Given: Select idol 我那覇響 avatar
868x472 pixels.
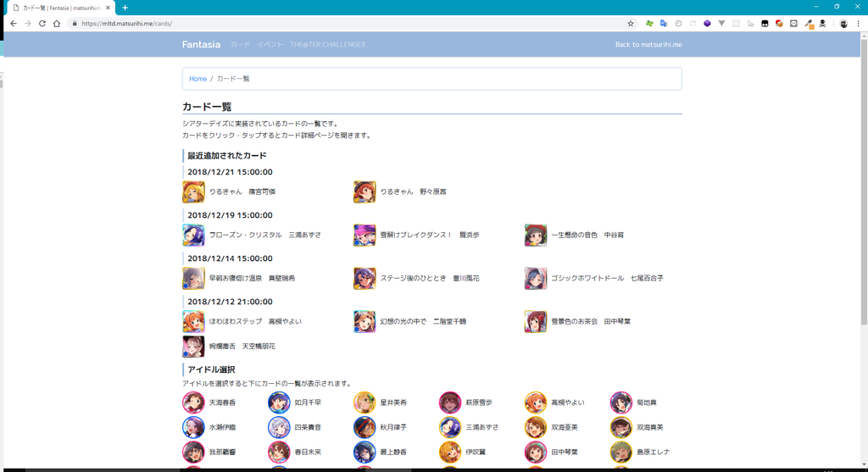Looking at the screenshot, I should click(x=193, y=452).
